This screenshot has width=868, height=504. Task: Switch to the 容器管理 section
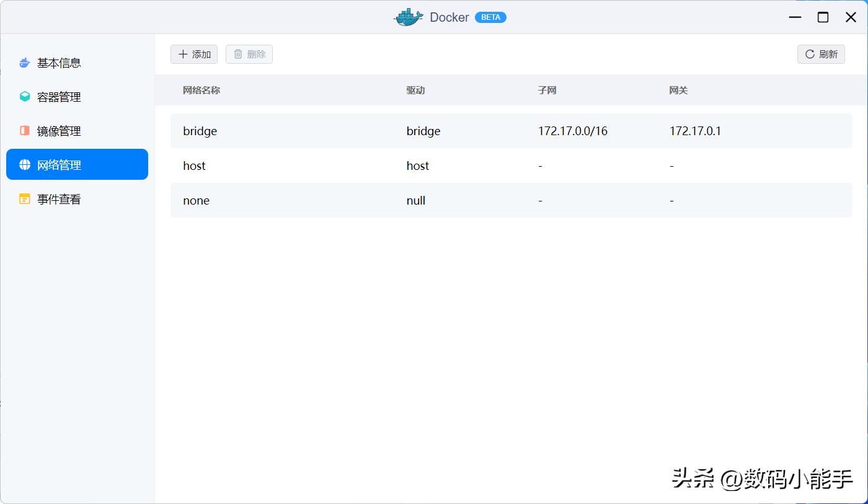pyautogui.click(x=58, y=96)
